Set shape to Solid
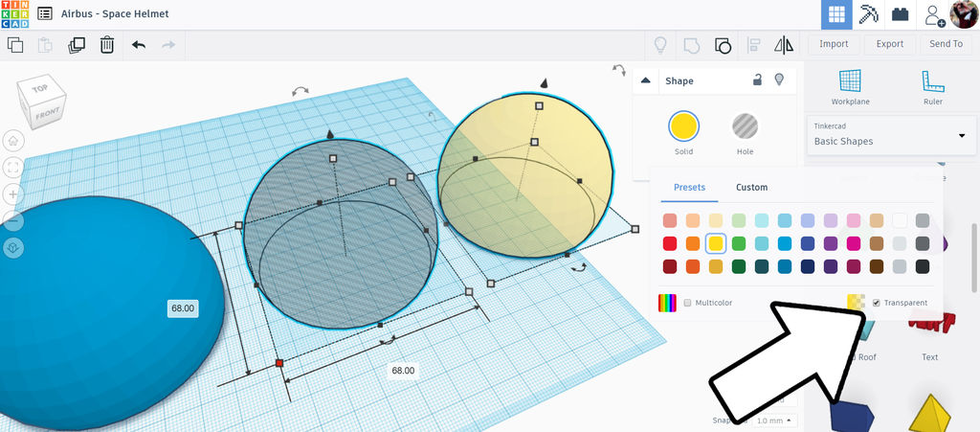The width and height of the screenshot is (980, 432). (683, 126)
